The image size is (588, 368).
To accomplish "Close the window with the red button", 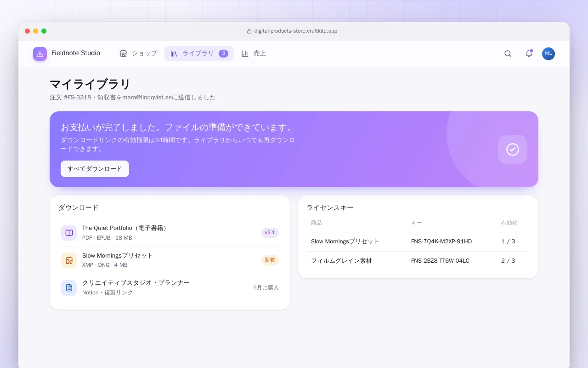I will click(28, 31).
